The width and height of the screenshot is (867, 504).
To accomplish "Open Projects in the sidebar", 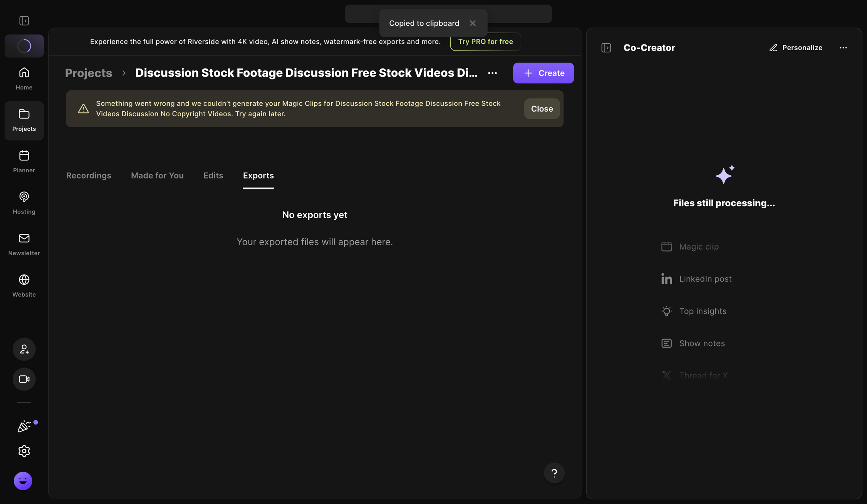I will (24, 120).
